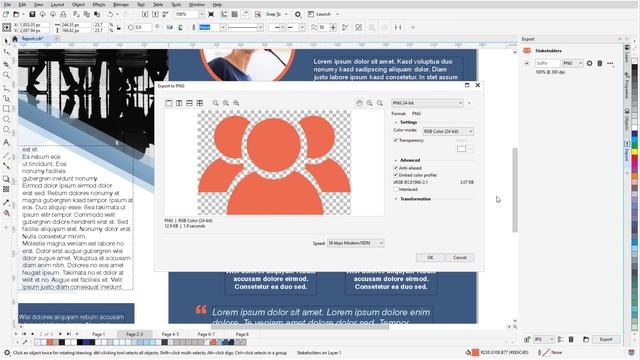640x360 pixels.
Task: Open the File menu
Action: pyautogui.click(x=7, y=4)
